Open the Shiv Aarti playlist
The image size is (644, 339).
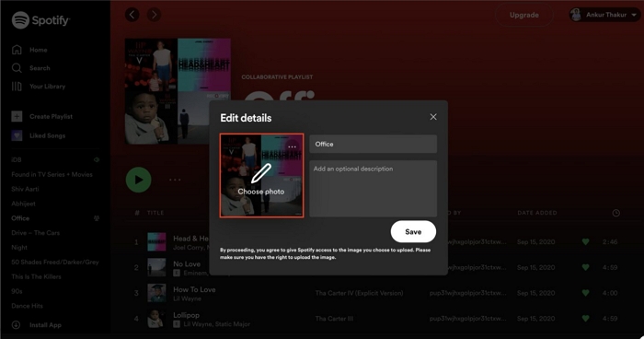pos(25,189)
